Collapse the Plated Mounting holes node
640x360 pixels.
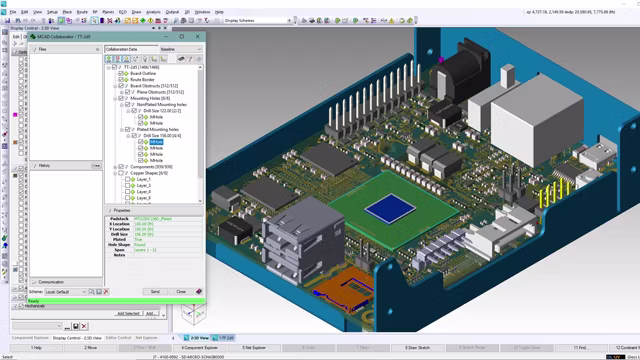(x=122, y=129)
